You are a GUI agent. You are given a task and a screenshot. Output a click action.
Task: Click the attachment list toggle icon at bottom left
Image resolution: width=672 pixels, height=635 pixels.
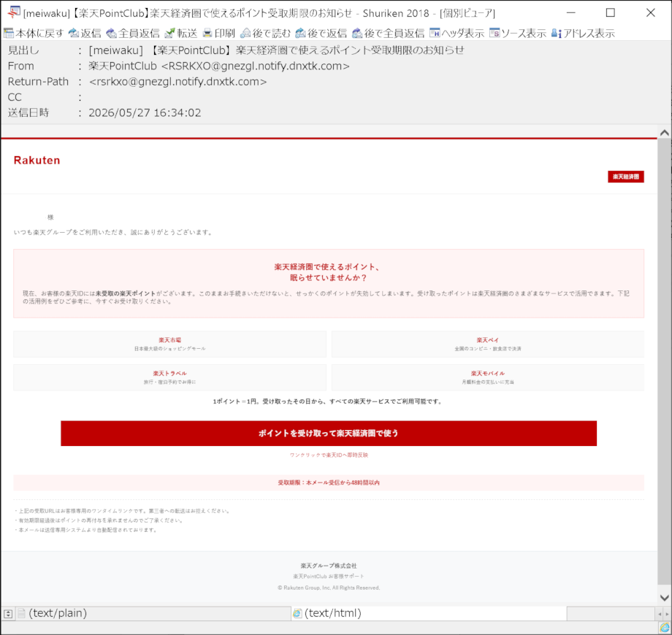click(x=8, y=614)
